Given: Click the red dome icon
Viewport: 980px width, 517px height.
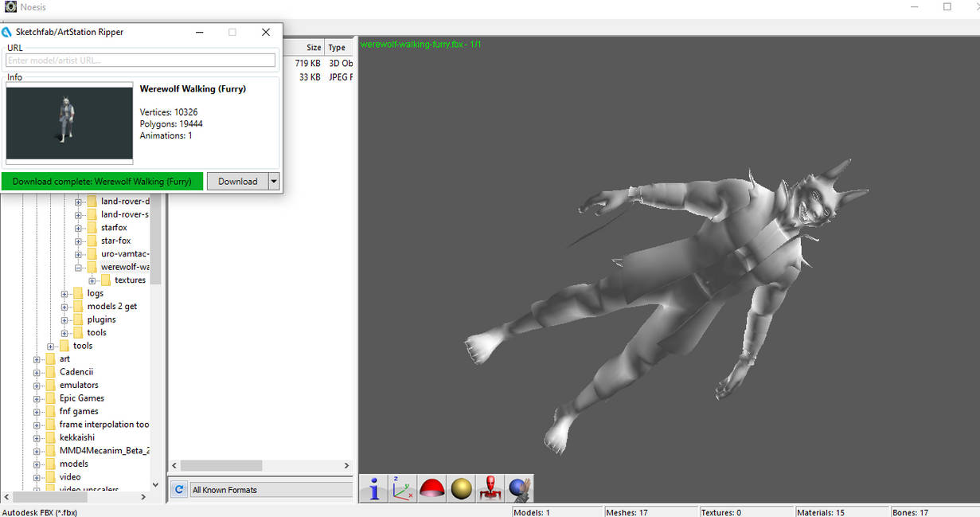Looking at the screenshot, I should 431,488.
